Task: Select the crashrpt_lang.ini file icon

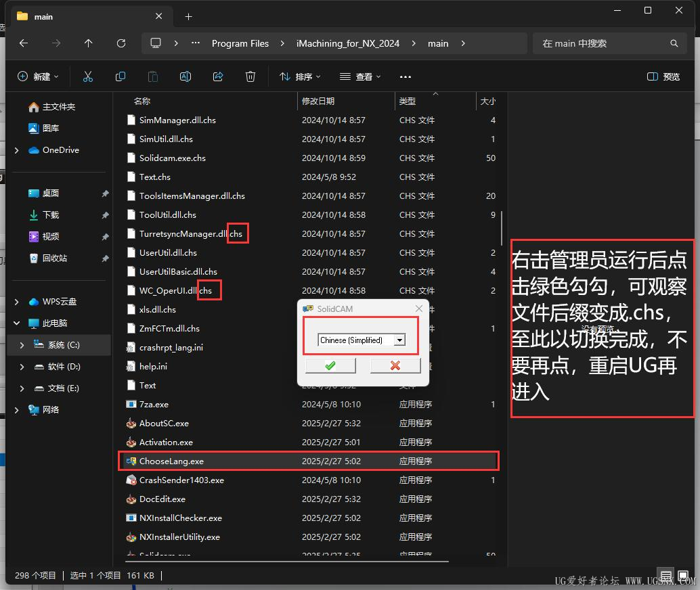Action: point(131,347)
